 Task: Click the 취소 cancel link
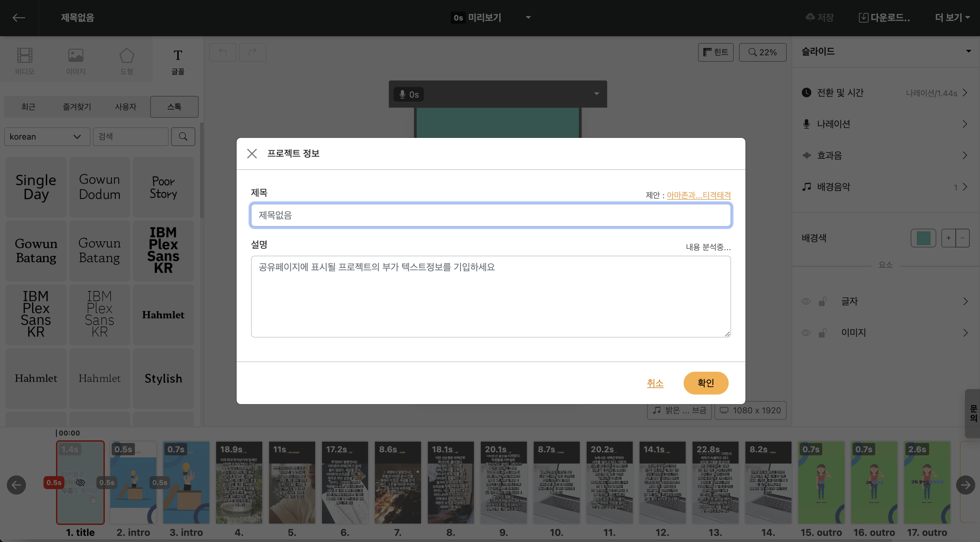[655, 383]
